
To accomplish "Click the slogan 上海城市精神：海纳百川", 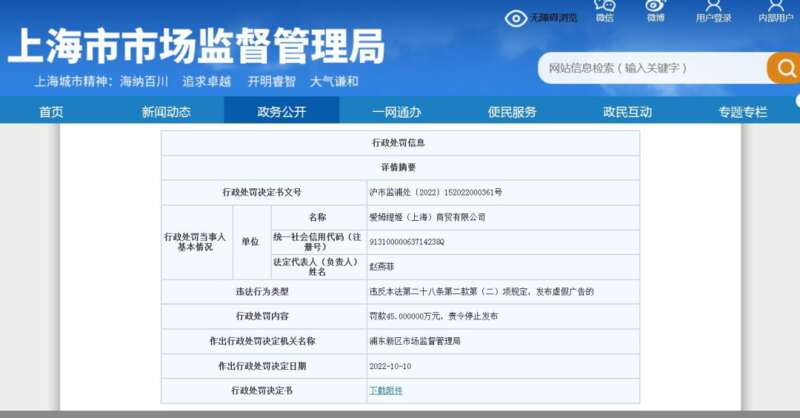I will pos(101,81).
